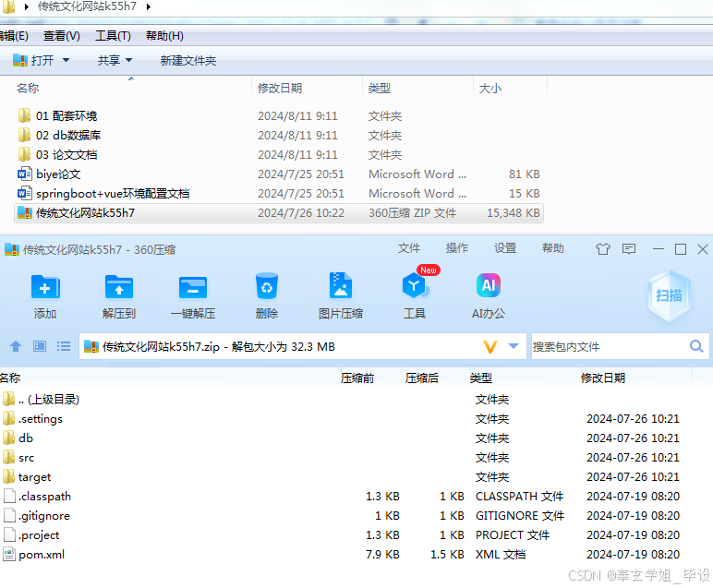The width and height of the screenshot is (713, 588).
Task: Open the 帮助(H) menu in Explorer
Action: 164,36
